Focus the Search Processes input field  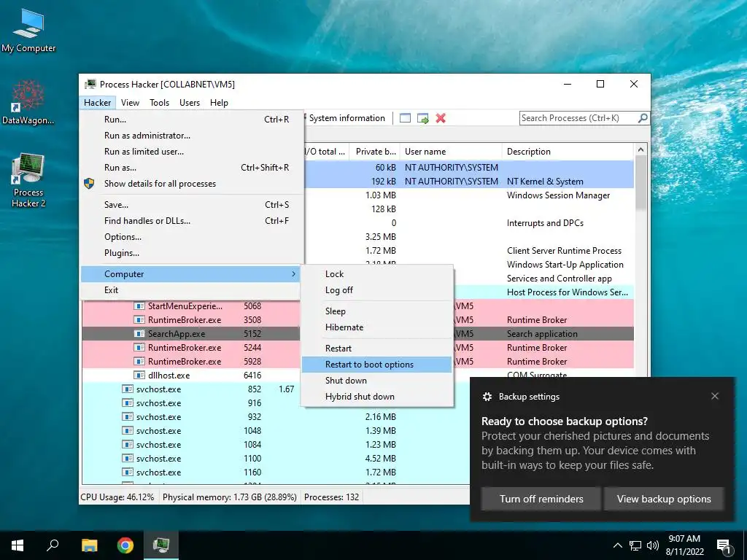578,118
